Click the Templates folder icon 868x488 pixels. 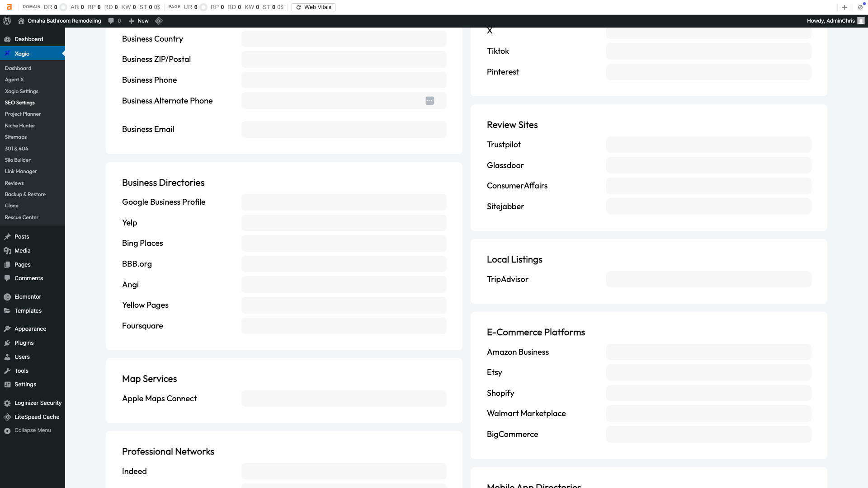[7, 311]
